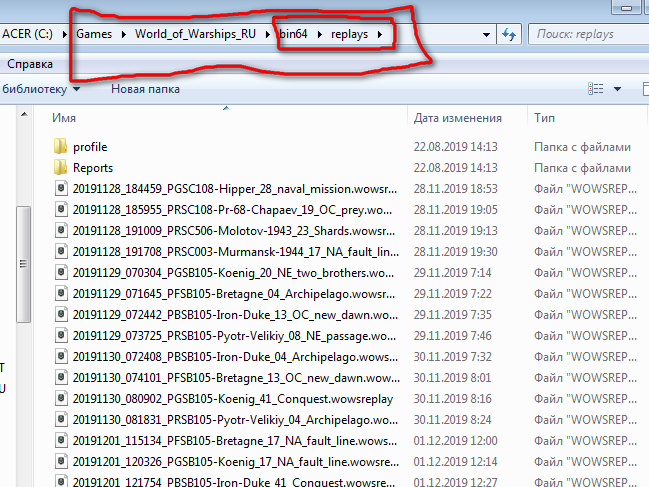Select file name 20191129_072442_PBSB105-Iron-Duke_13_OC_new_dawn

pyautogui.click(x=236, y=315)
